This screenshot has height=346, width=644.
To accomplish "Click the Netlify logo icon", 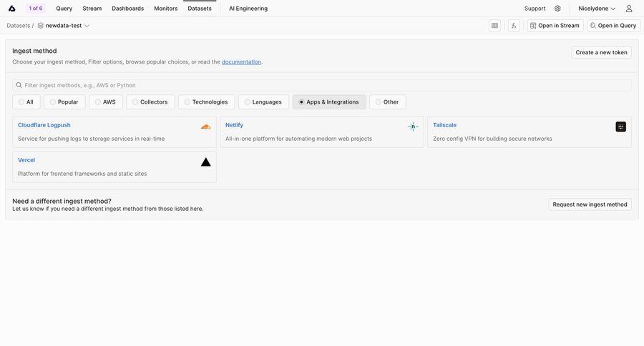I will (x=413, y=127).
